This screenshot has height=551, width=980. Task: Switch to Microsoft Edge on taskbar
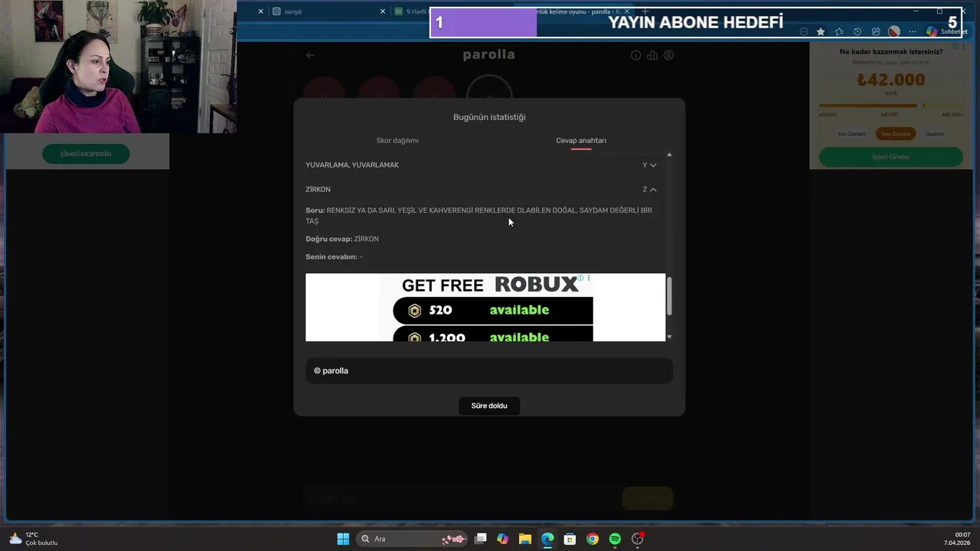coord(547,539)
